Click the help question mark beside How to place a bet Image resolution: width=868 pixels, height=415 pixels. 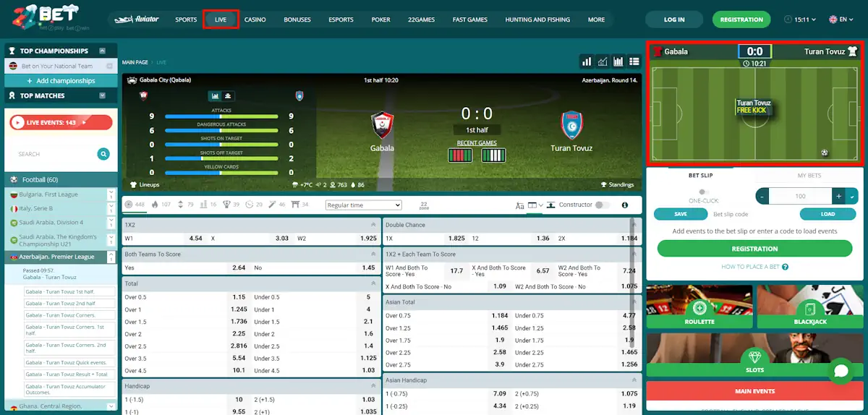[785, 267]
